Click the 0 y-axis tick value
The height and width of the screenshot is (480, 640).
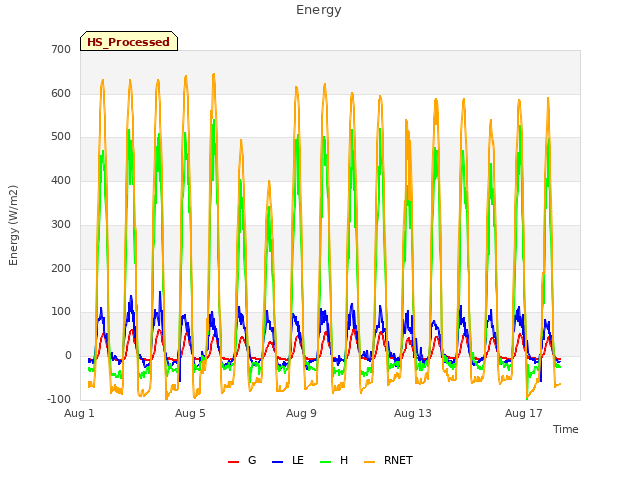(68, 356)
